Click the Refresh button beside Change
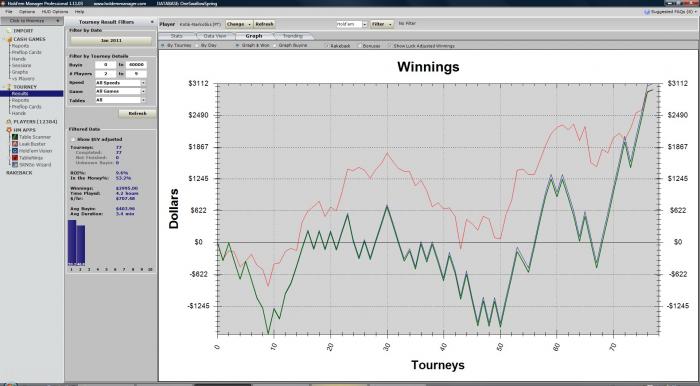The width and height of the screenshot is (700, 386). (264, 24)
